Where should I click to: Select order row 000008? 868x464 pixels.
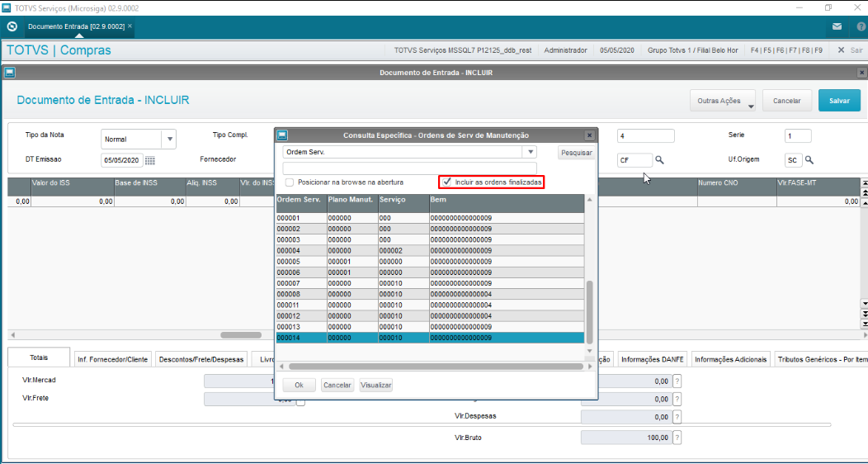tap(430, 294)
